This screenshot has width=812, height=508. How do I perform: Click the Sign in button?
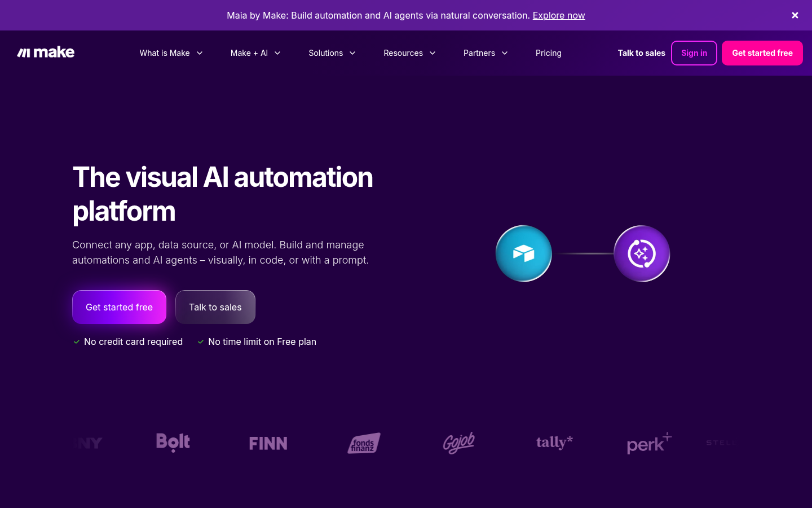694,53
